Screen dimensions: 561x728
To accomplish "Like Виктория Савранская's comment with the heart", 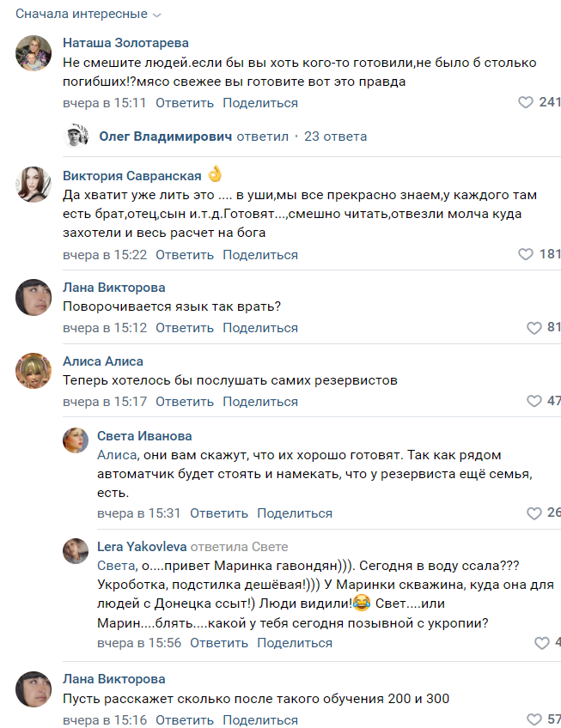I will point(526,255).
